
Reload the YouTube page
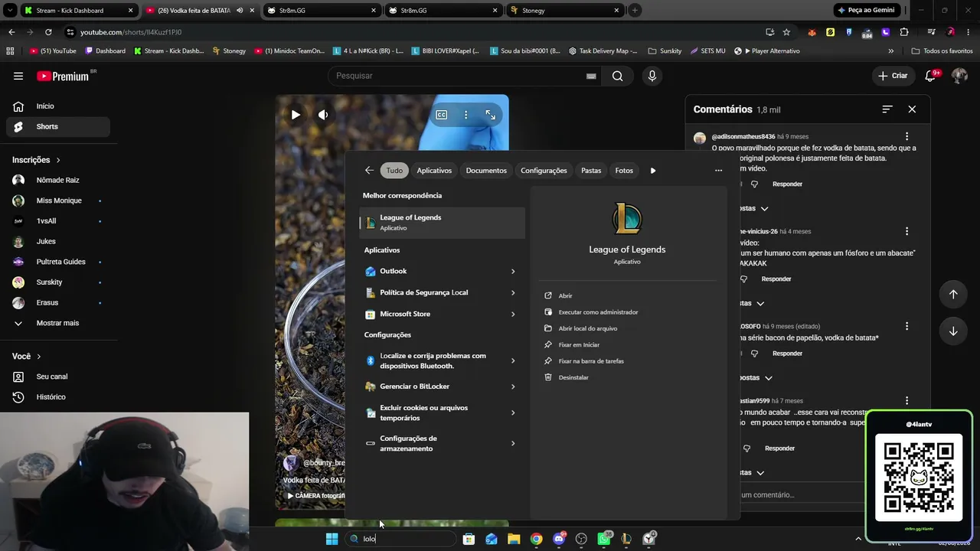click(48, 32)
